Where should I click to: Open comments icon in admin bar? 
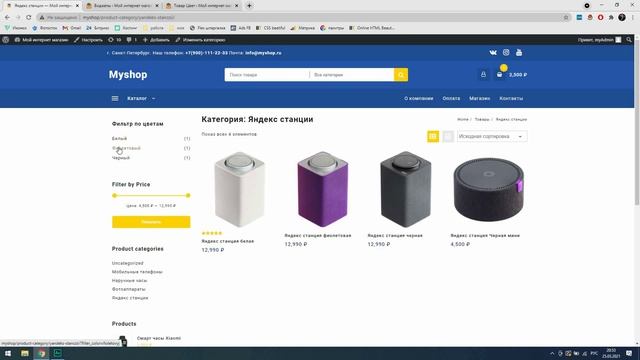point(131,40)
